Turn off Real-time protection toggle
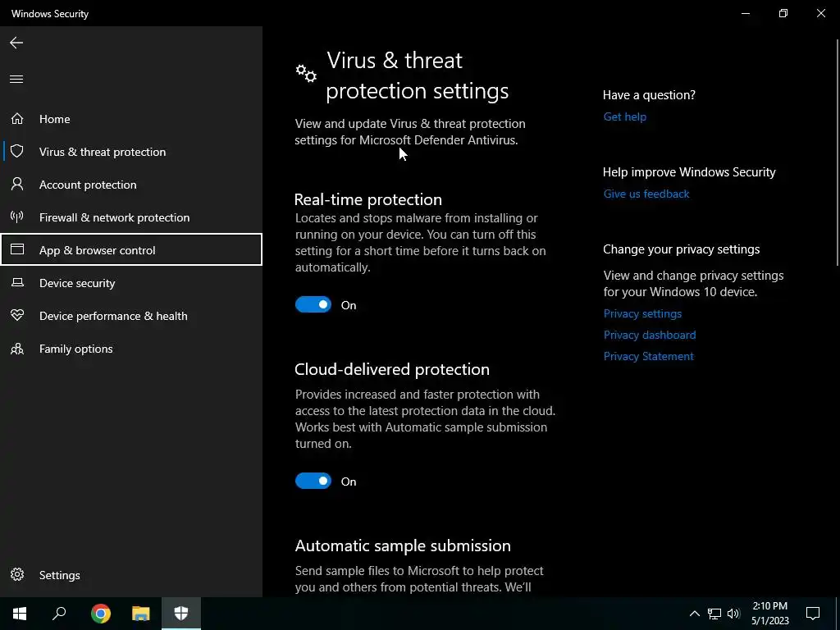 tap(313, 304)
